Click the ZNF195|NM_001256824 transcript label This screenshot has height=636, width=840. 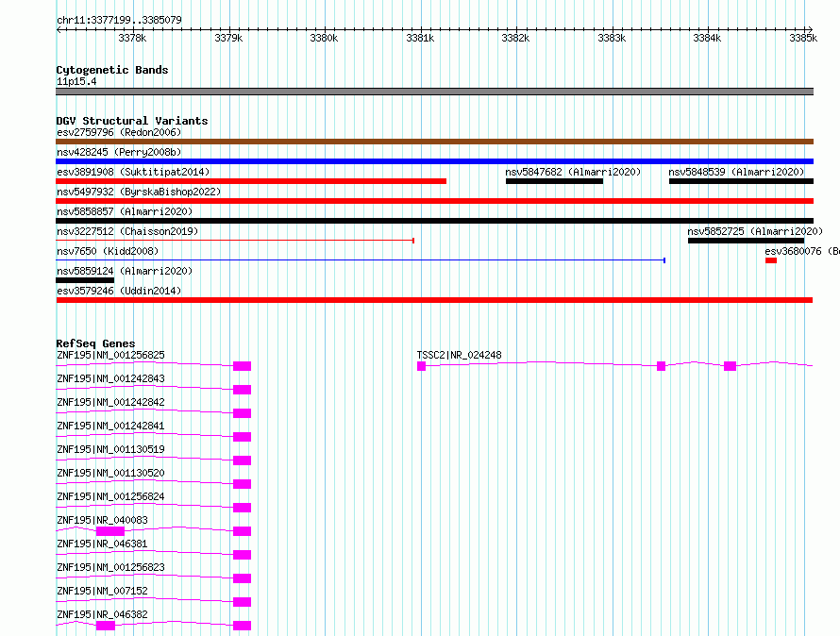[110, 496]
